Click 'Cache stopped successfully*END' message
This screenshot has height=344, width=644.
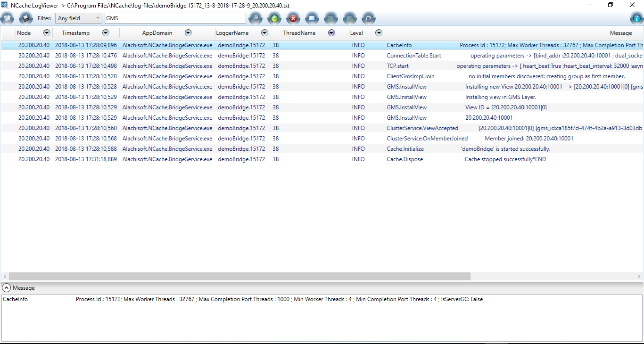[x=505, y=159]
